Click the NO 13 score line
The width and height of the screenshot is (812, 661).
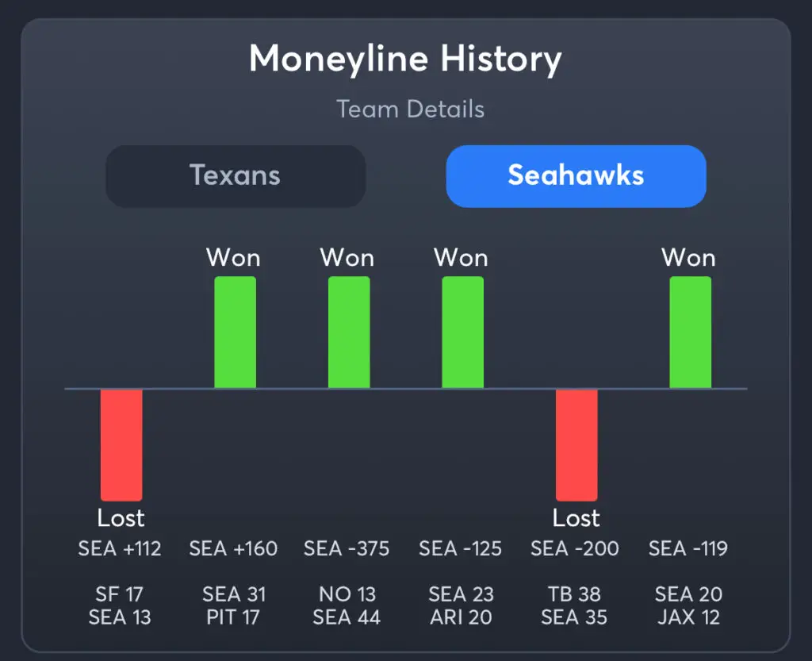[347, 594]
